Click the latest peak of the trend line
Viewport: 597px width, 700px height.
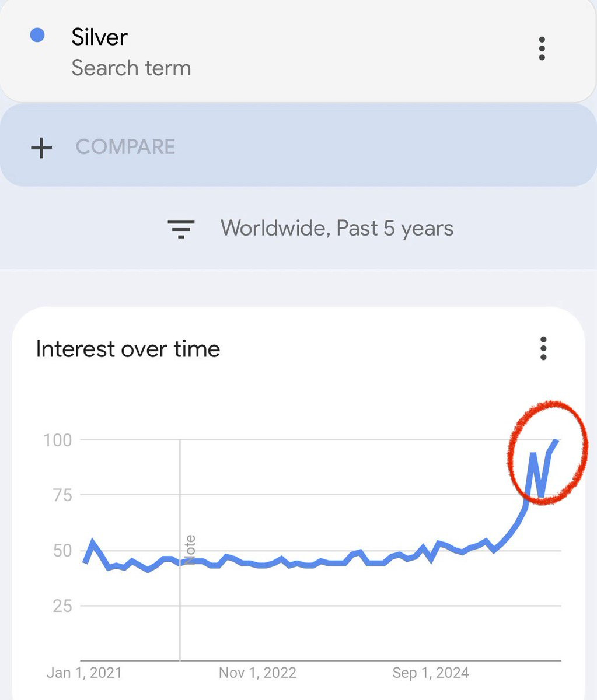(557, 441)
